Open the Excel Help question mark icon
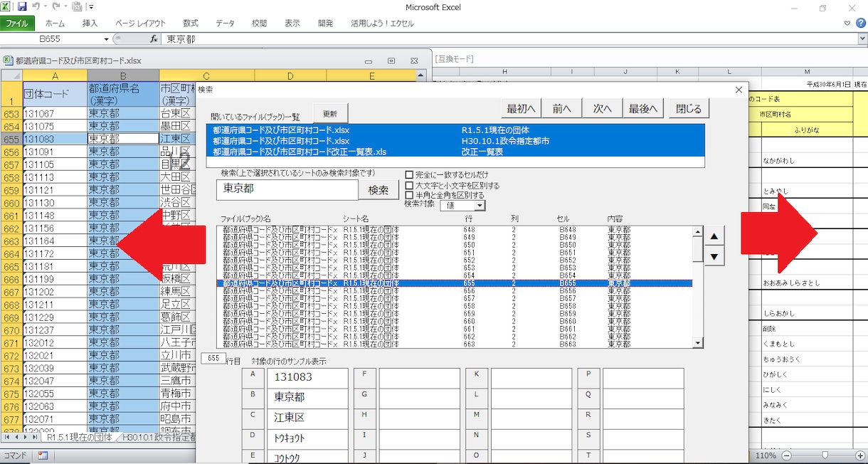The width and height of the screenshot is (868, 464). [860, 23]
